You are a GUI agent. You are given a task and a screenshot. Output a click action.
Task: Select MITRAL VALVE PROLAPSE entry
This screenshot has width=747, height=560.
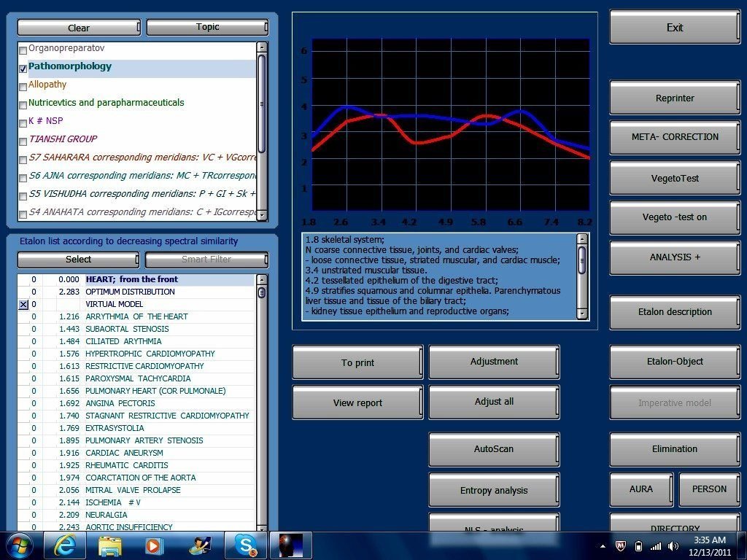[x=133, y=490]
